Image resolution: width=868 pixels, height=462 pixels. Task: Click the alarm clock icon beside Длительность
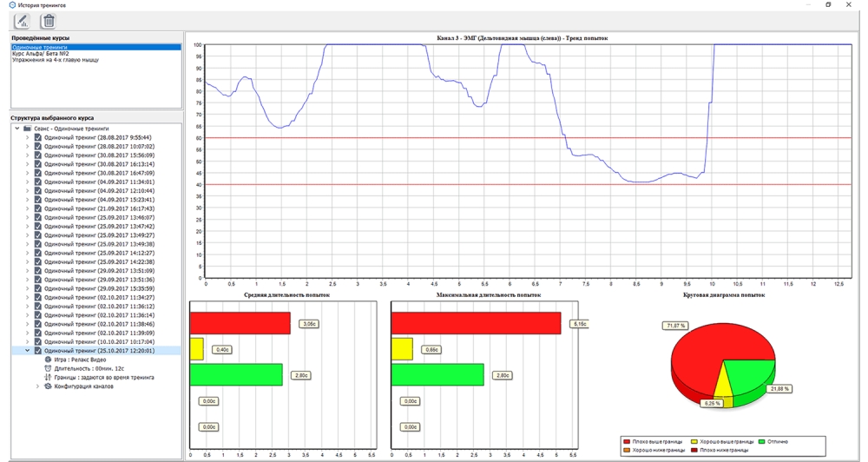(48, 368)
